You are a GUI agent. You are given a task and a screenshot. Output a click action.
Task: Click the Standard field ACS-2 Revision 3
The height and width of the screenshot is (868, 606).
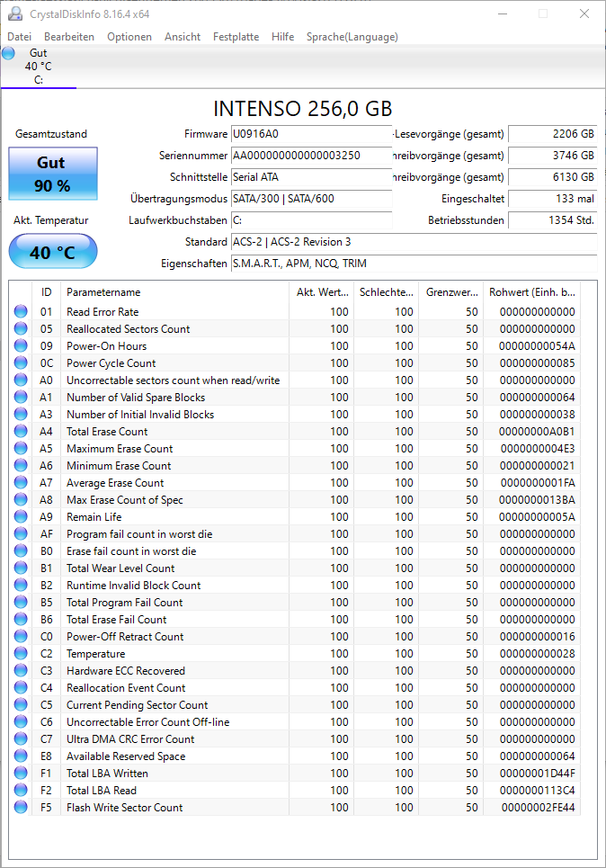[414, 242]
